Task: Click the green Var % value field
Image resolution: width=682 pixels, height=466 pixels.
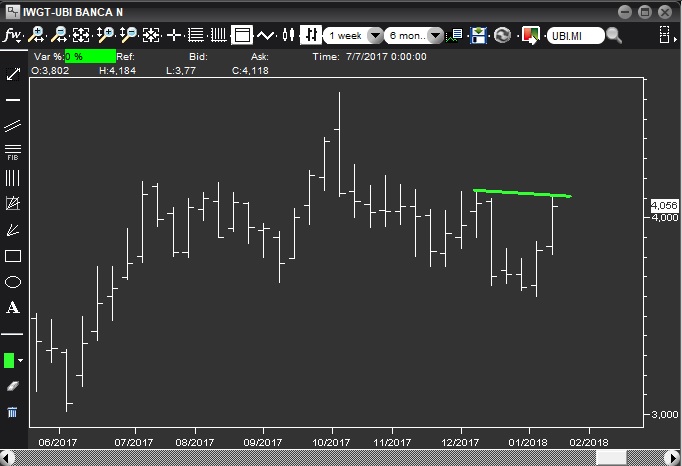Action: pyautogui.click(x=90, y=57)
